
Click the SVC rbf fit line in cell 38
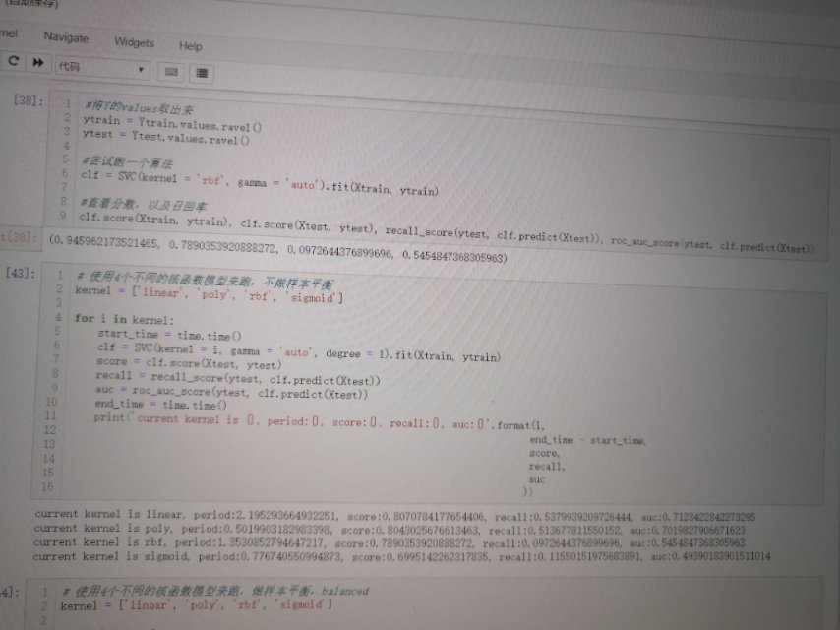coord(260,182)
